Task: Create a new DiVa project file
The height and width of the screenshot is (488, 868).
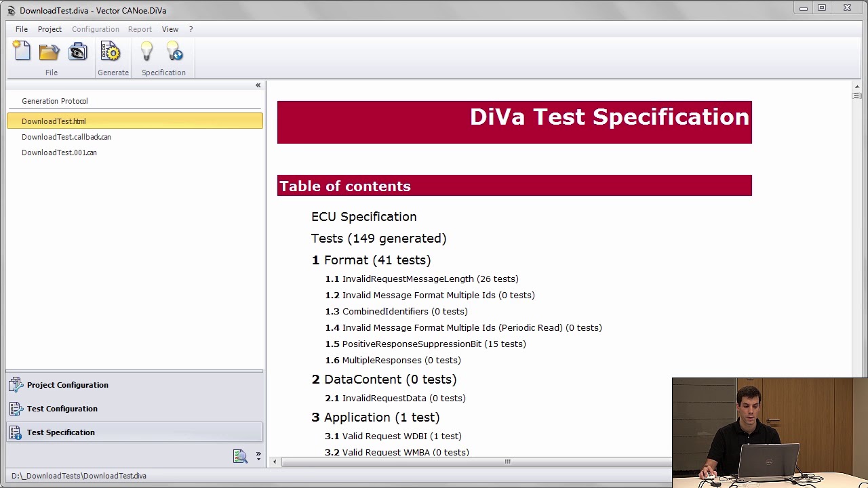Action: click(21, 51)
